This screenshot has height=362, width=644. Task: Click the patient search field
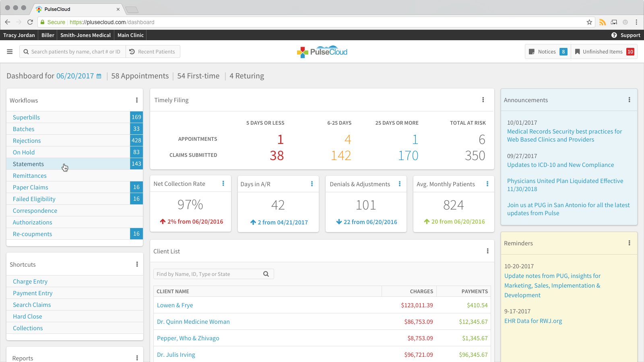(75, 51)
